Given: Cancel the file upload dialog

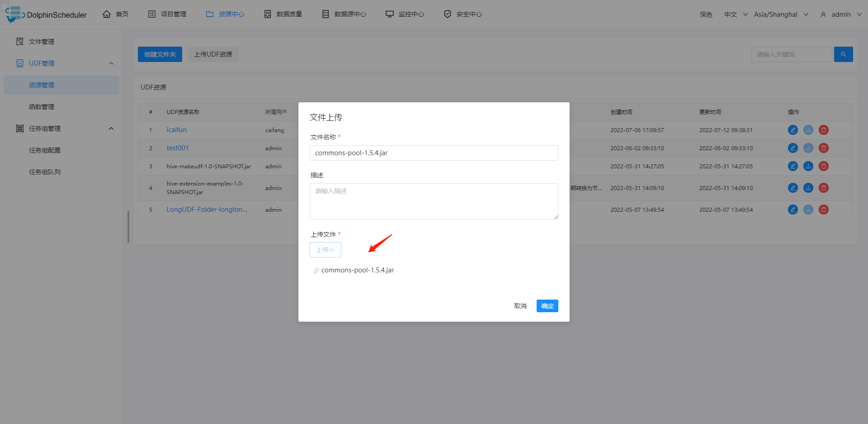Looking at the screenshot, I should point(520,305).
